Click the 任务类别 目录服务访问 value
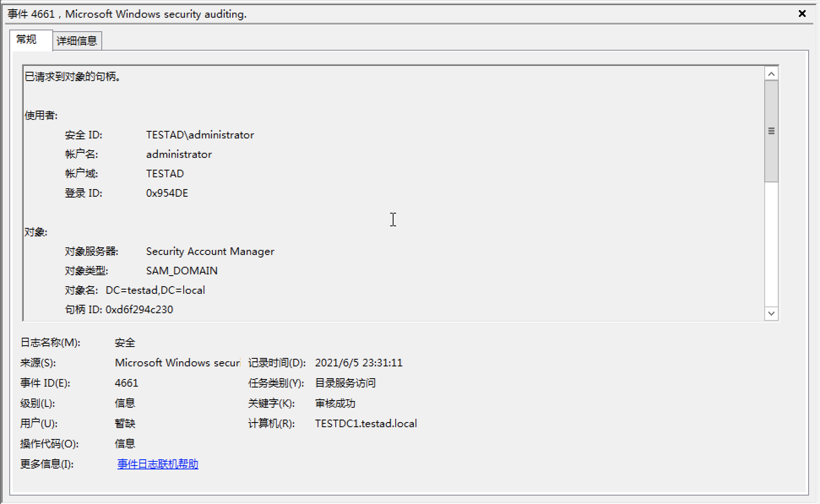This screenshot has width=820, height=504. (345, 383)
